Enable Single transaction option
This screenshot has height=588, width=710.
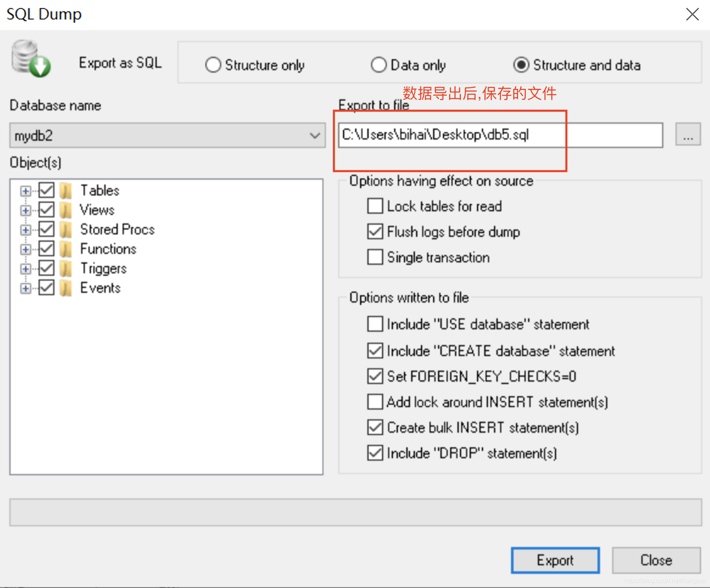click(x=375, y=257)
